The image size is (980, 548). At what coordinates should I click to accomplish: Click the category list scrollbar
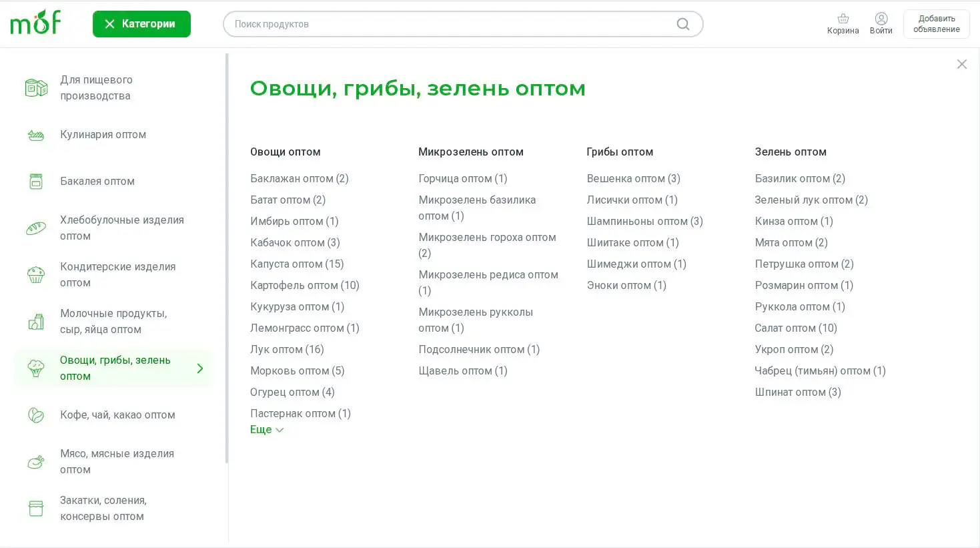point(227,258)
